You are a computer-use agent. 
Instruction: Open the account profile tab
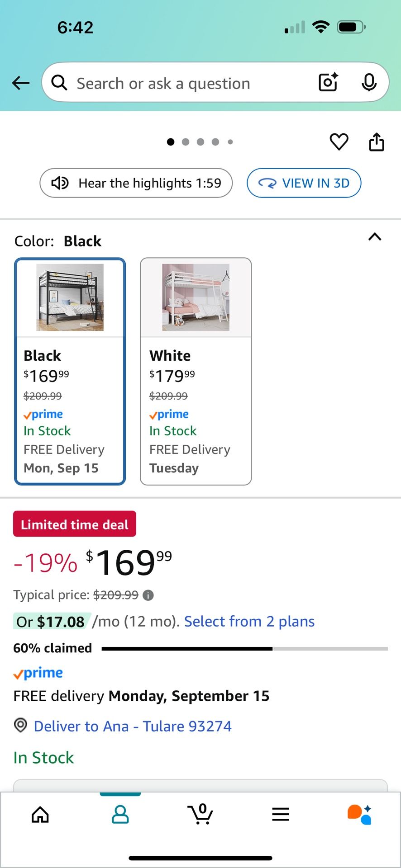click(120, 815)
